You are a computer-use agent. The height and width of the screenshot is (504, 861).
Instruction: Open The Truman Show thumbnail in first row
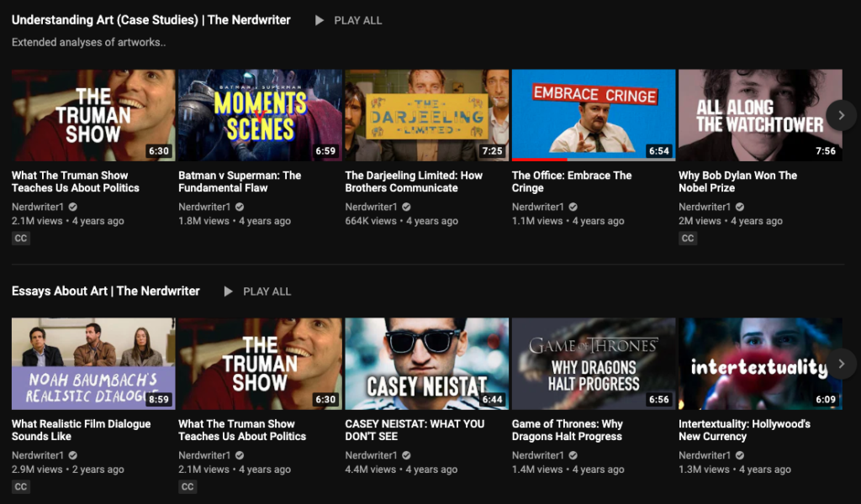point(93,115)
